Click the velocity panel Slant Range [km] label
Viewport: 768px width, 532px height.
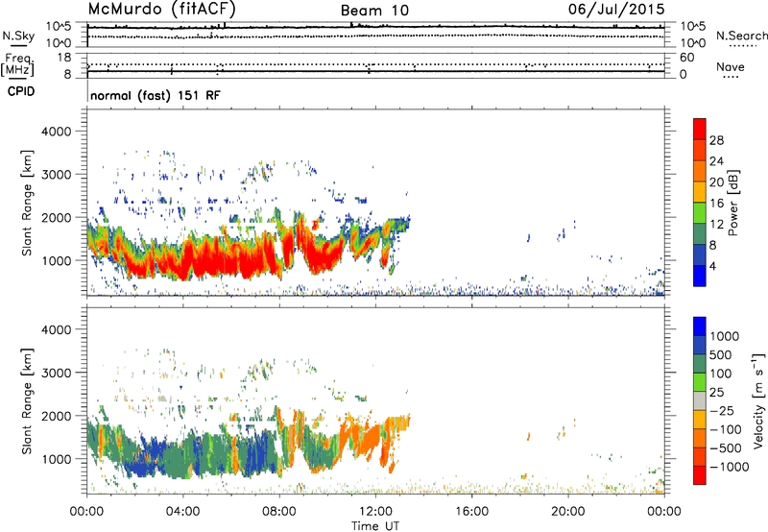click(x=27, y=400)
